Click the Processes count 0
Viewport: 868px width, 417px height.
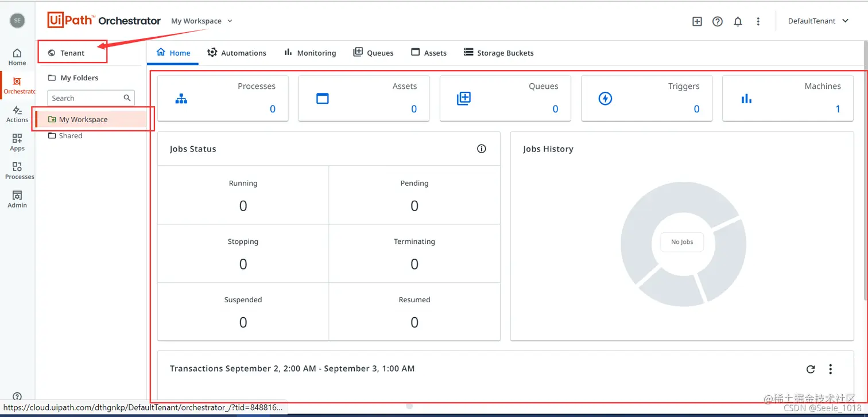273,109
